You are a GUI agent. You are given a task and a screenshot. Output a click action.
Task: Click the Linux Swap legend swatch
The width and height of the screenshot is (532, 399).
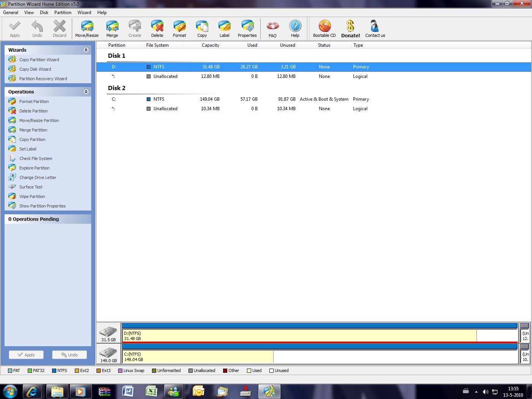point(120,371)
